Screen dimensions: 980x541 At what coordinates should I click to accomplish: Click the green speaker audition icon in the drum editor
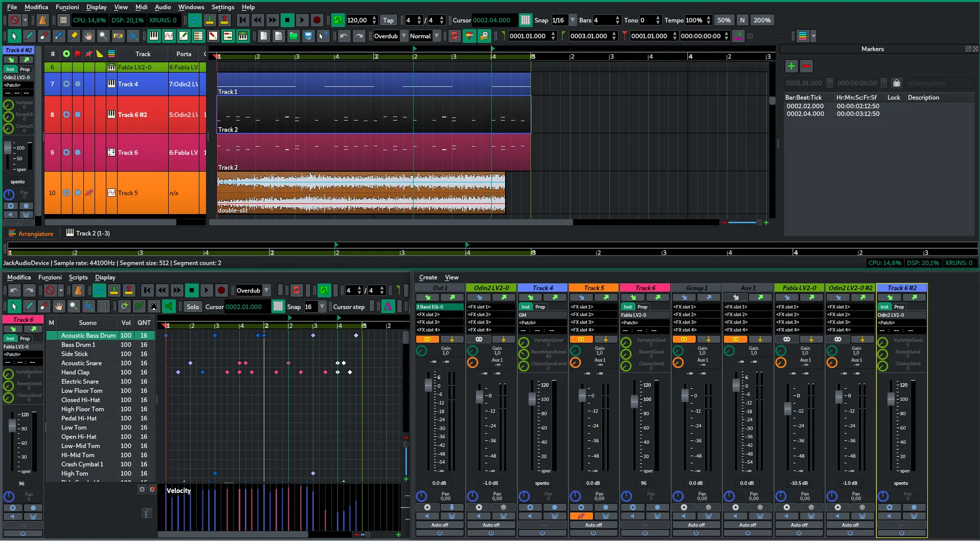click(x=169, y=307)
